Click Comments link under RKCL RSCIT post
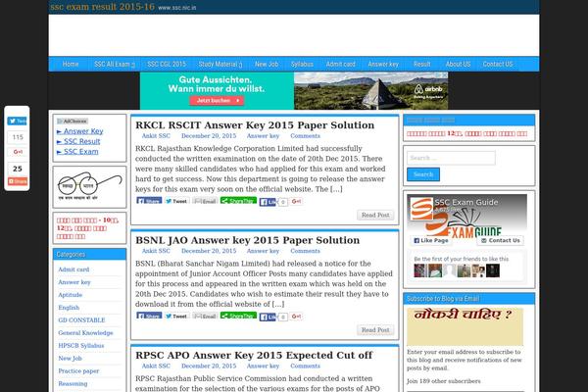588x392 pixels. 305,136
